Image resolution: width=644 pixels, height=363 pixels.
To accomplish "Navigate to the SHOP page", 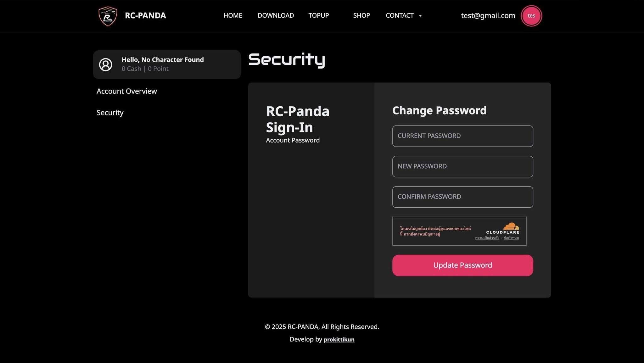I will click(x=361, y=15).
